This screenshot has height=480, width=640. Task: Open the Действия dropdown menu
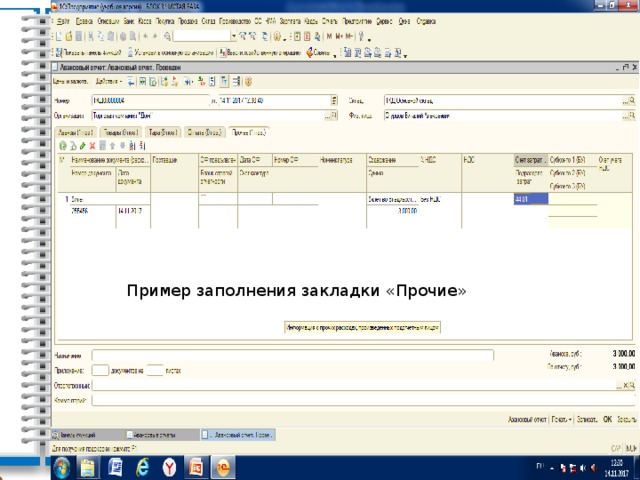[x=108, y=82]
